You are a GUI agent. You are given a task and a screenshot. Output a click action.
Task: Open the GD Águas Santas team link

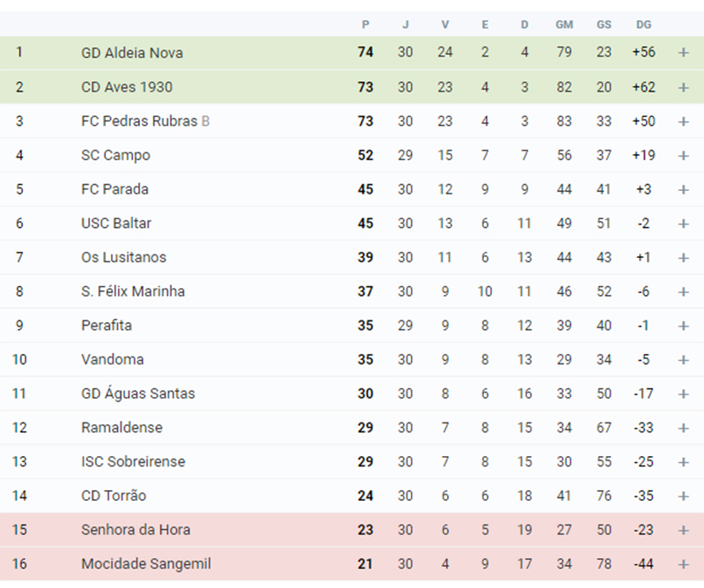pyautogui.click(x=138, y=393)
